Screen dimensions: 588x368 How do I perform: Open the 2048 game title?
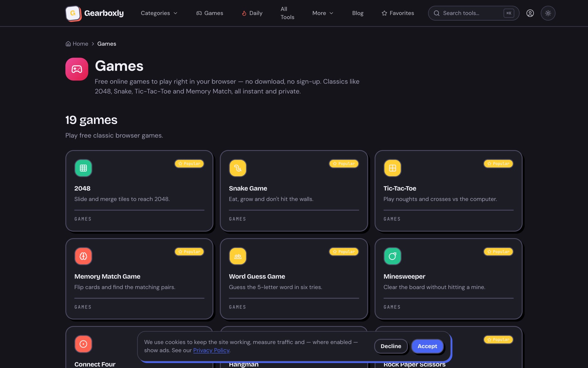[82, 188]
